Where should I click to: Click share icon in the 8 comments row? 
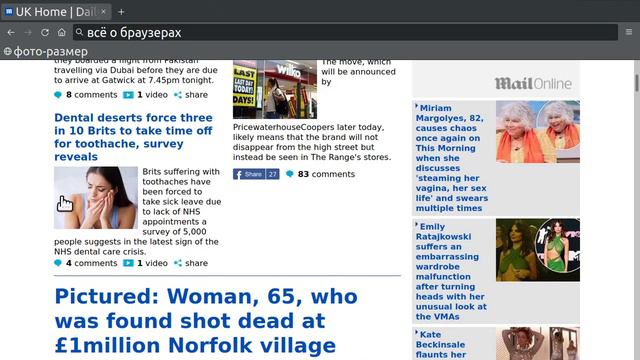pos(178,95)
